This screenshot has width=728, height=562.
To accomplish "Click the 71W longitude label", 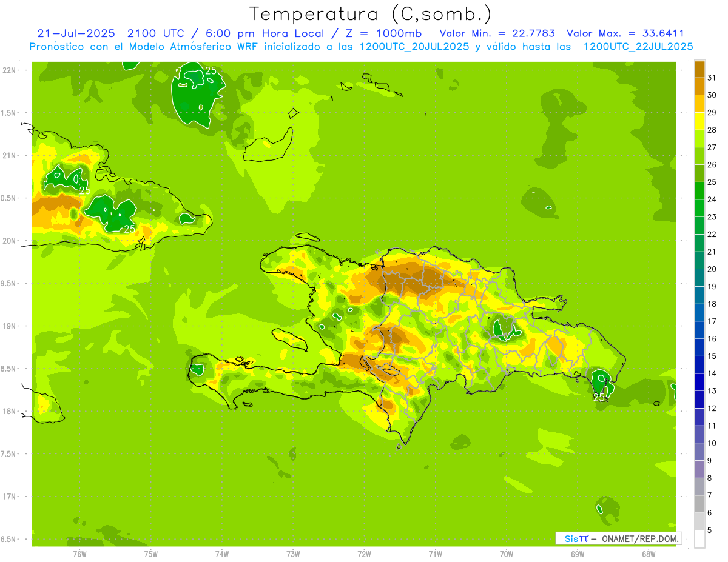I will pyautogui.click(x=435, y=554).
